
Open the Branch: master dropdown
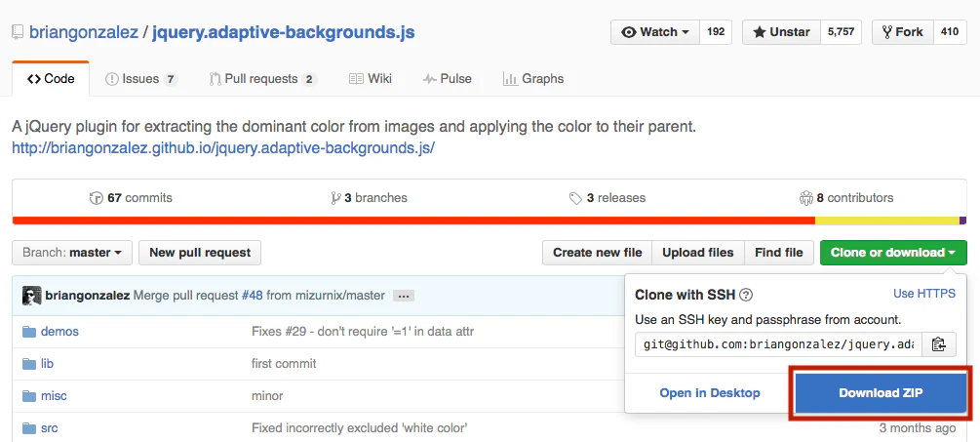click(x=72, y=253)
